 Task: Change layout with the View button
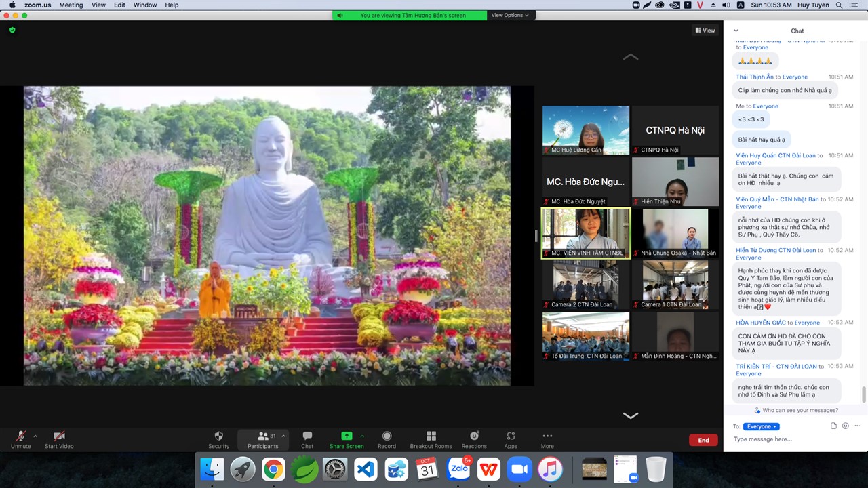pyautogui.click(x=705, y=30)
